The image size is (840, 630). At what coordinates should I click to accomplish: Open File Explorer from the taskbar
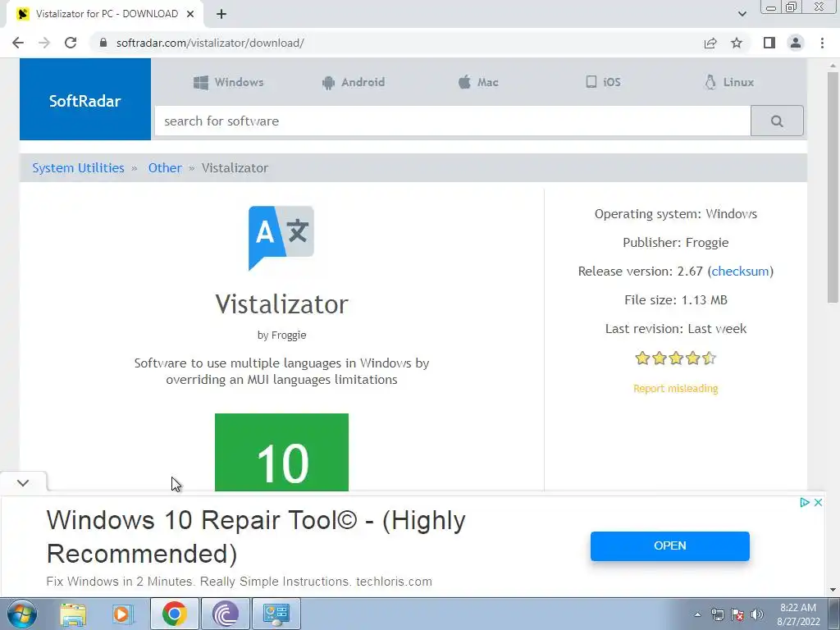pos(73,614)
